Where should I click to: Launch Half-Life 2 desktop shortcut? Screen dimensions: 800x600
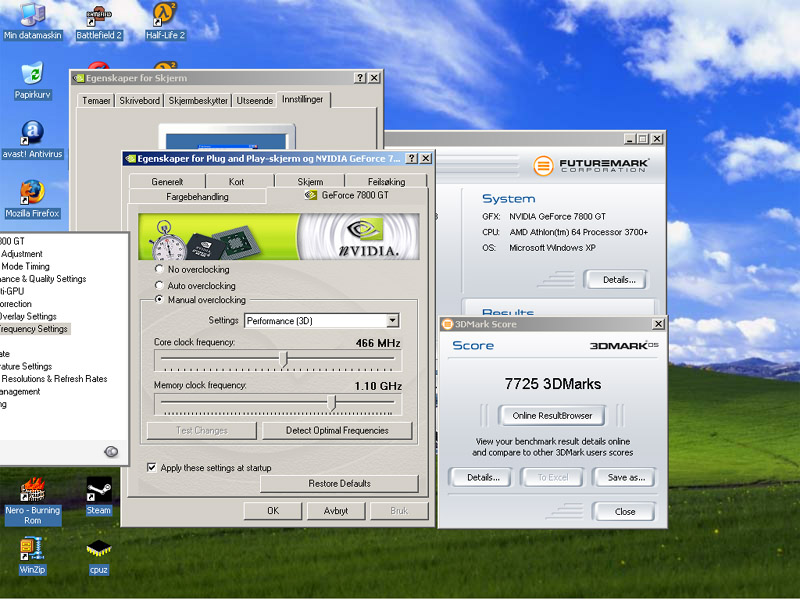click(x=165, y=21)
